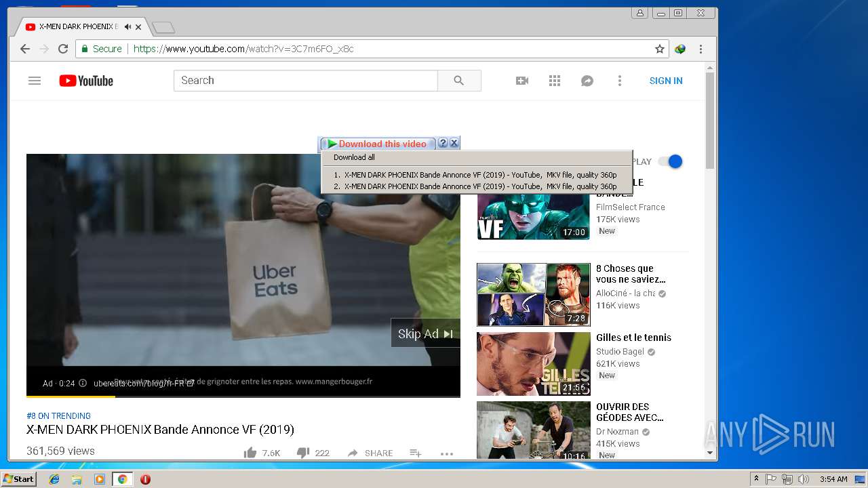Click the Skip Ad button
This screenshot has width=868, height=488.
click(x=425, y=333)
